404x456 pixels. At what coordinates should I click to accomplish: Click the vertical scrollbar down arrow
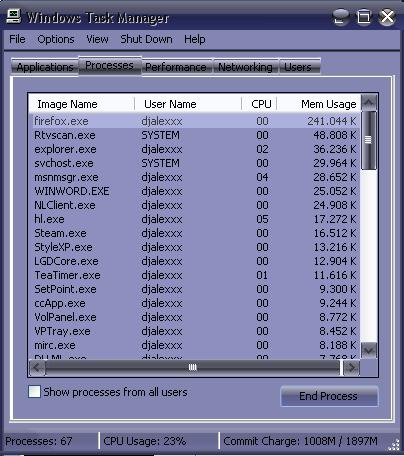[369, 350]
